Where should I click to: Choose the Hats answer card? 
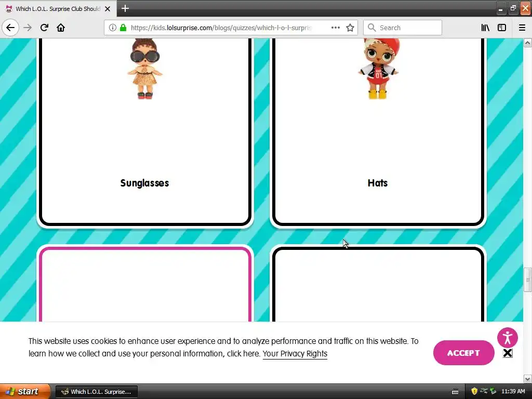click(378, 132)
